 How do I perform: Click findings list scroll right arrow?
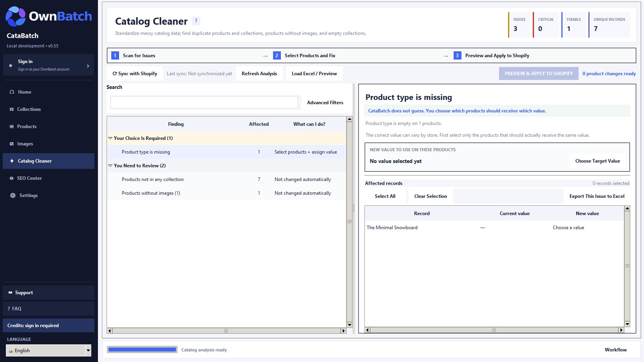pos(344,331)
